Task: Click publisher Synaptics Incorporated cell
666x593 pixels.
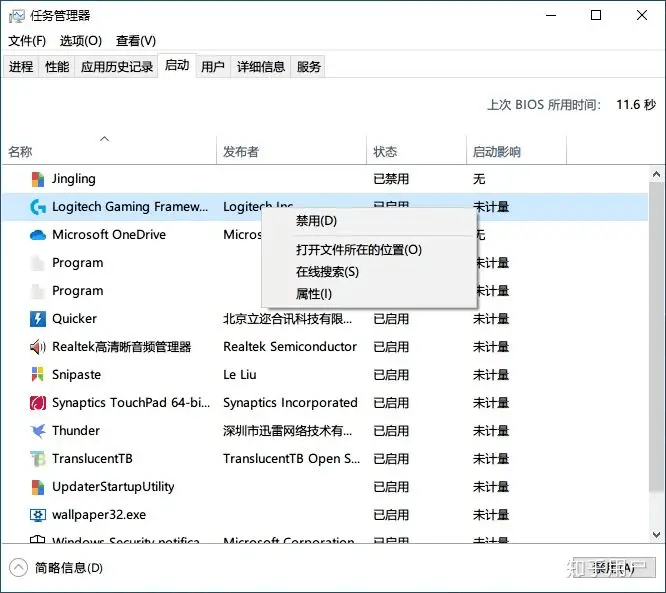Action: tap(290, 403)
